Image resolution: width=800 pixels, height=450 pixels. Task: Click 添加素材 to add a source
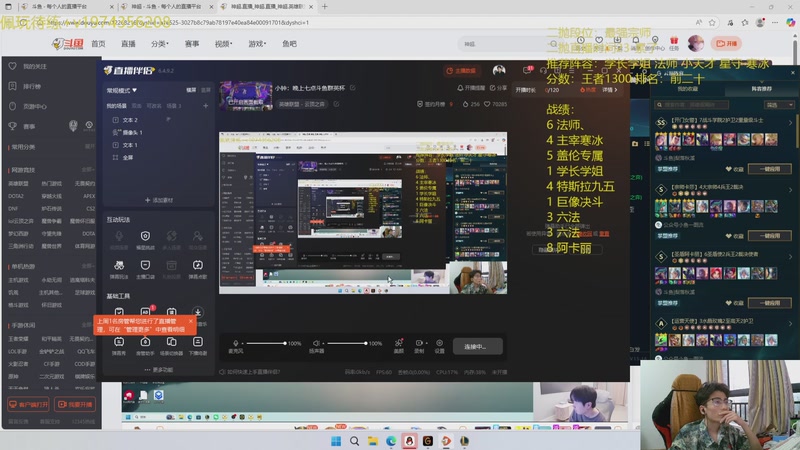click(x=159, y=200)
